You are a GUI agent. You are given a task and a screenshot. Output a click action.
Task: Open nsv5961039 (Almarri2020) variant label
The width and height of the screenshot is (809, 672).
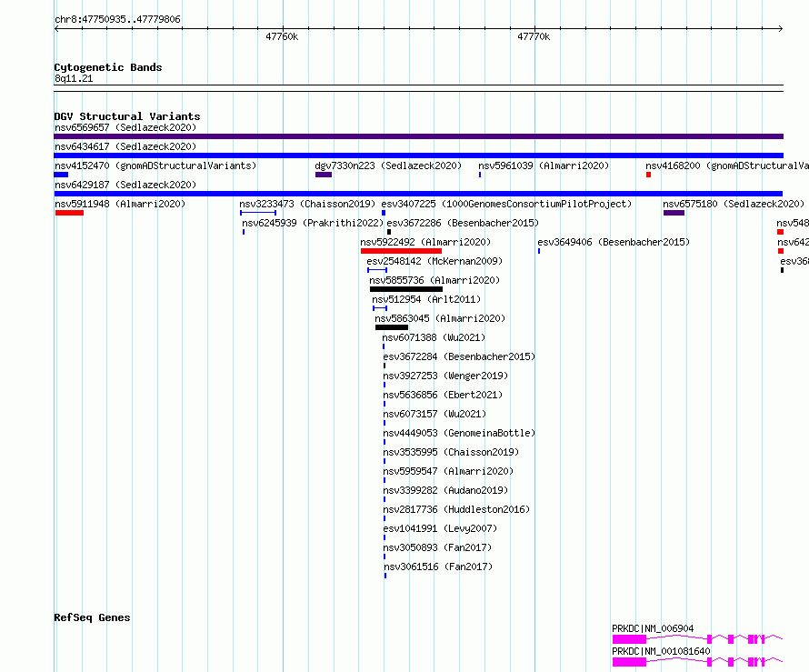(x=544, y=165)
